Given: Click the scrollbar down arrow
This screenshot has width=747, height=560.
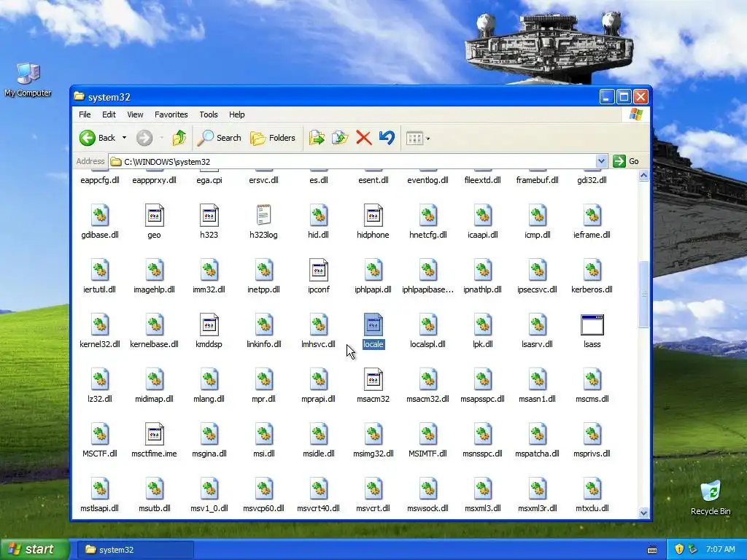Looking at the screenshot, I should [x=643, y=513].
